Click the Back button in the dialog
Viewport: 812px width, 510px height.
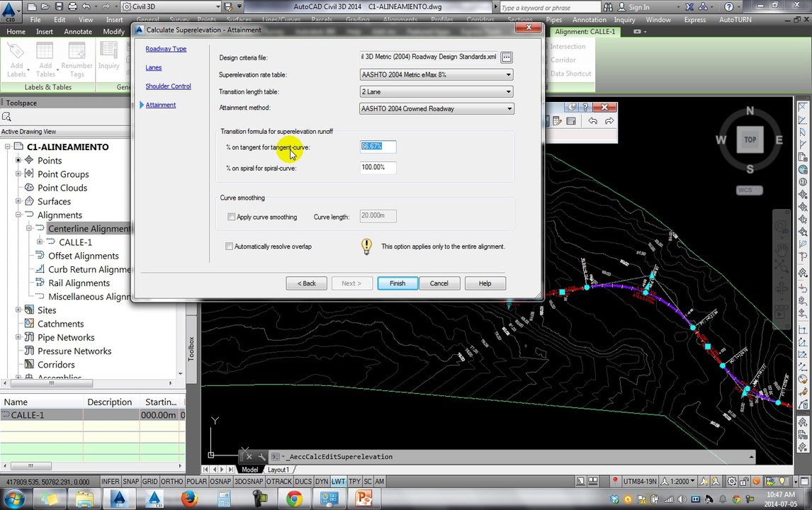click(x=306, y=283)
